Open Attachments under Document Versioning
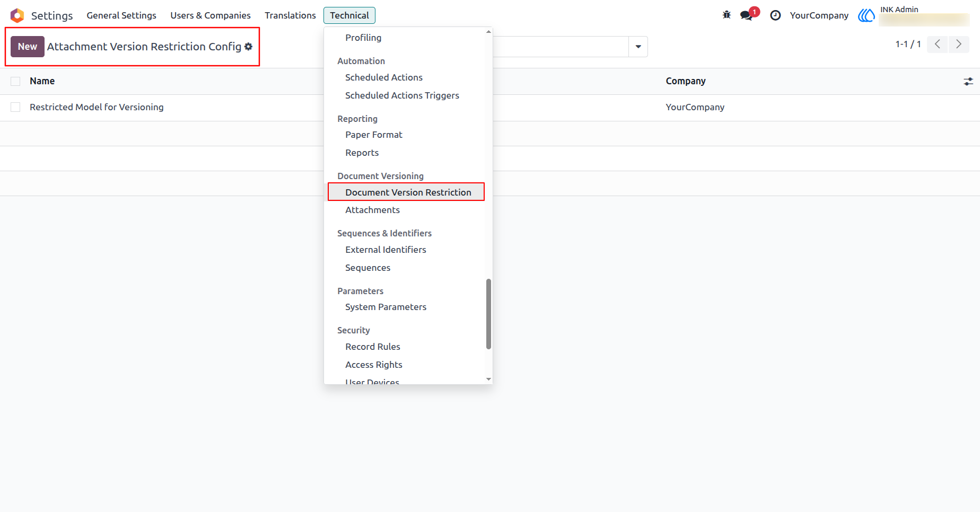Screen dimensions: 980x512 [x=372, y=210]
